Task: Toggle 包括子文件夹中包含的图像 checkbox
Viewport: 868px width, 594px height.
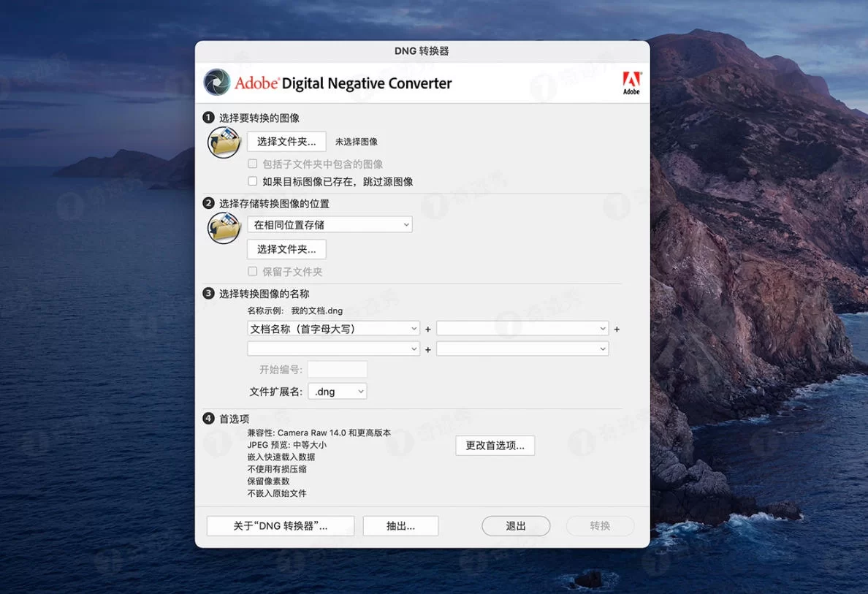Action: tap(252, 164)
